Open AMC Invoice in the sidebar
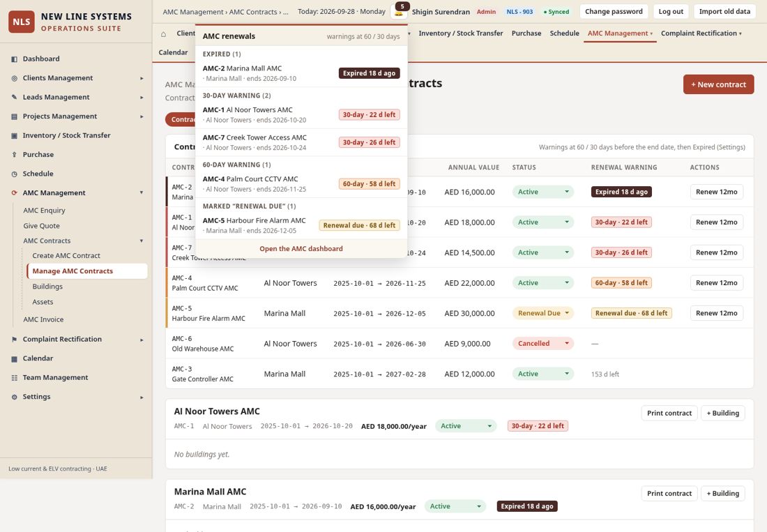The width and height of the screenshot is (767, 532). (43, 320)
